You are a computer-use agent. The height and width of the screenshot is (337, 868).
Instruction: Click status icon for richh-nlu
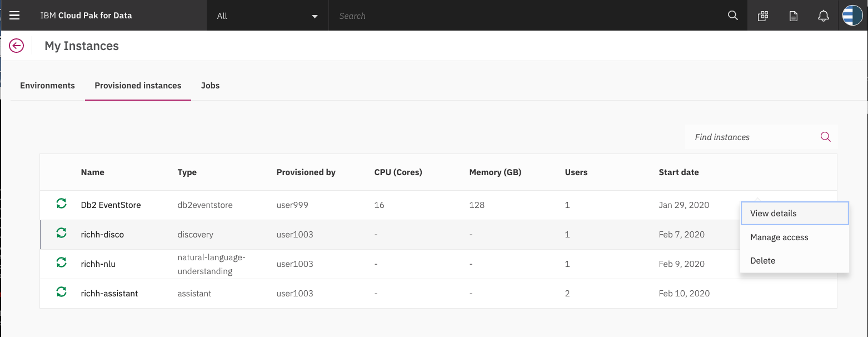point(62,263)
